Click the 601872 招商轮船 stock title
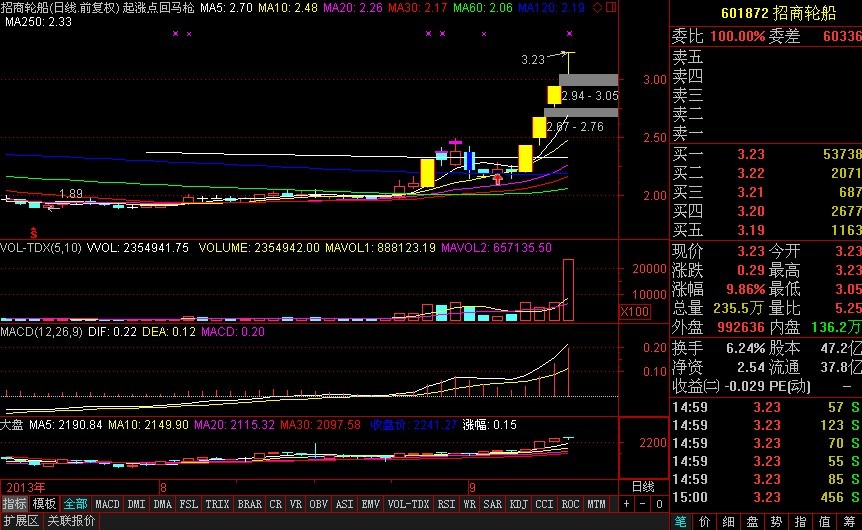 click(x=765, y=12)
